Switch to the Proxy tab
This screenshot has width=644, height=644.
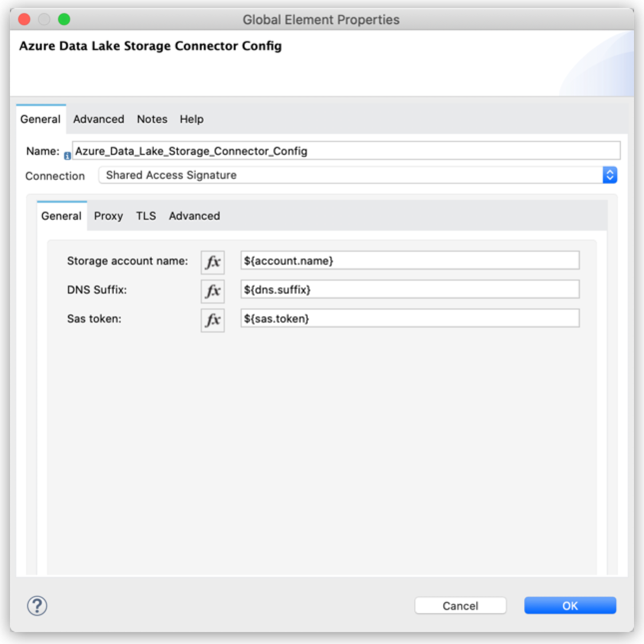pos(108,216)
